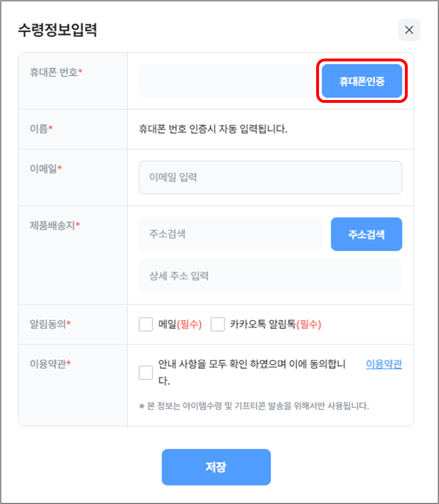Click the 휴대폰 번호 row label
This screenshot has height=504, width=439.
click(x=56, y=73)
